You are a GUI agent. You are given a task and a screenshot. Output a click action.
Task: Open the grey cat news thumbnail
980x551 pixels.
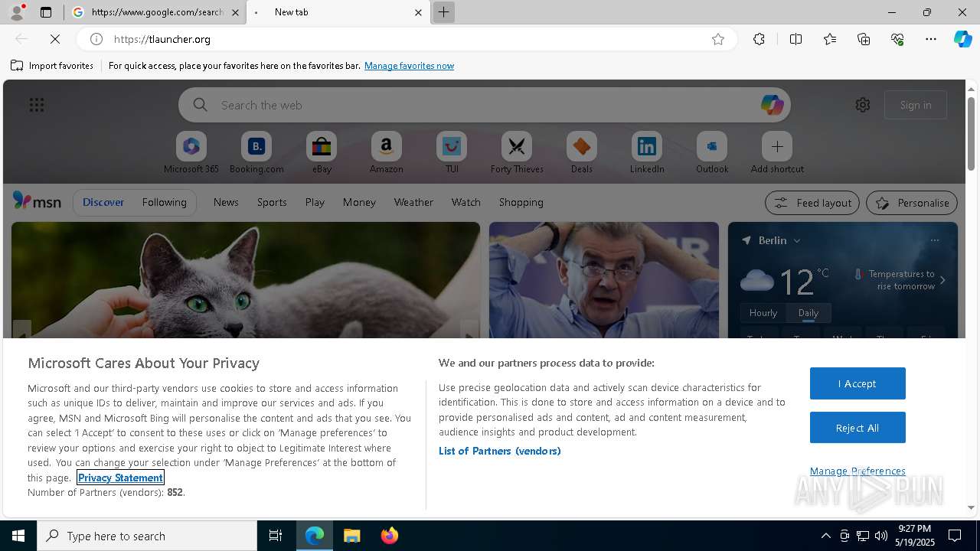(x=246, y=280)
